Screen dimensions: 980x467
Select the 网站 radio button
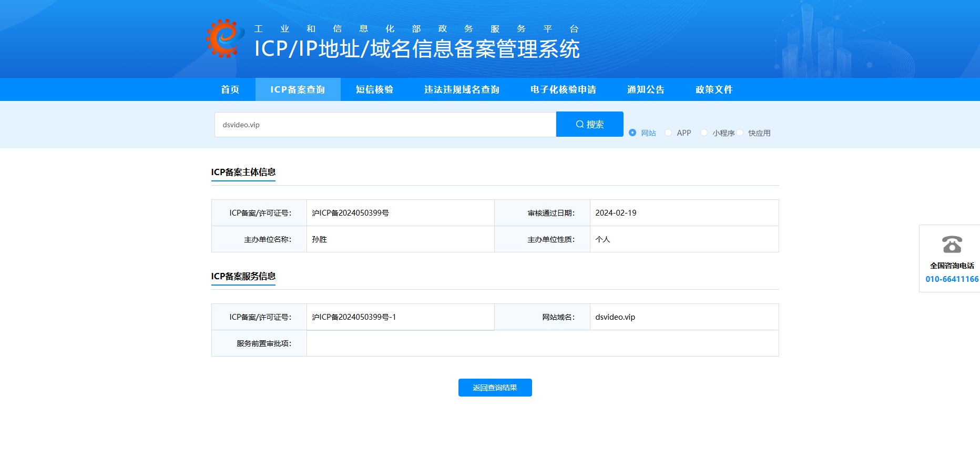[632, 133]
